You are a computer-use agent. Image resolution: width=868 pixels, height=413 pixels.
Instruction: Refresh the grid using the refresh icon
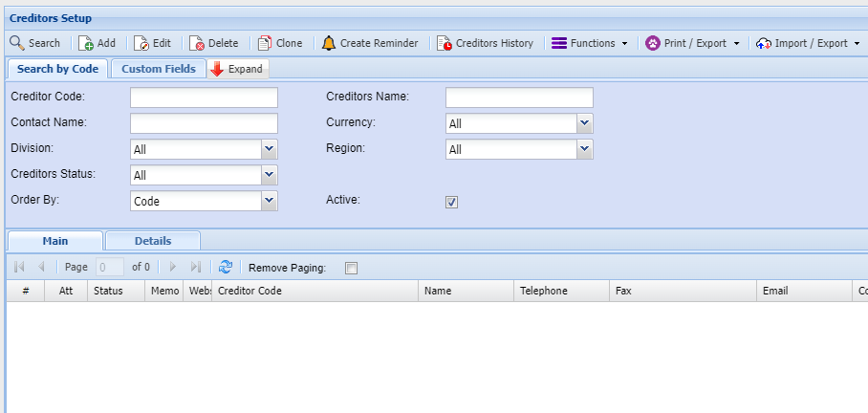[226, 268]
